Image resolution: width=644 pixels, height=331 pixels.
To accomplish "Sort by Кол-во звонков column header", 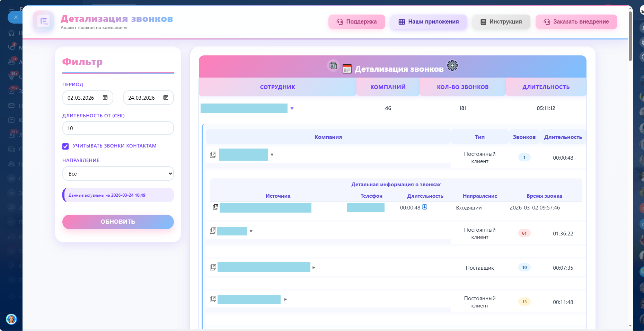I will (462, 87).
